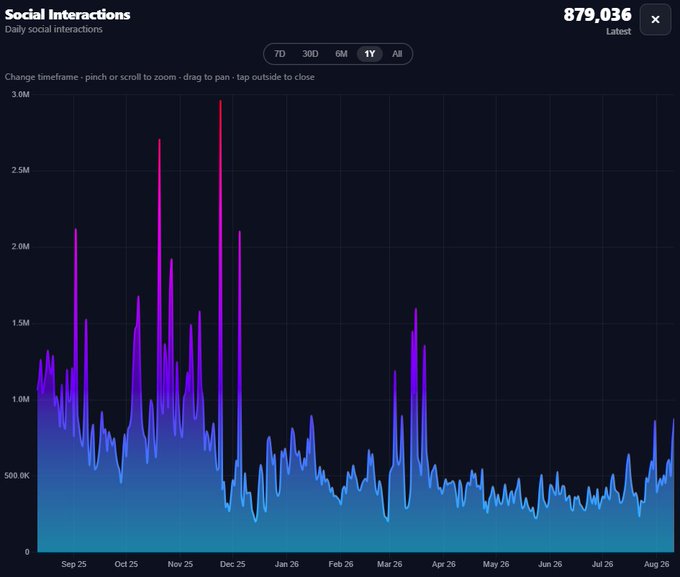The image size is (680, 577).
Task: Click the 3.0M y-axis label
Action: click(20, 95)
